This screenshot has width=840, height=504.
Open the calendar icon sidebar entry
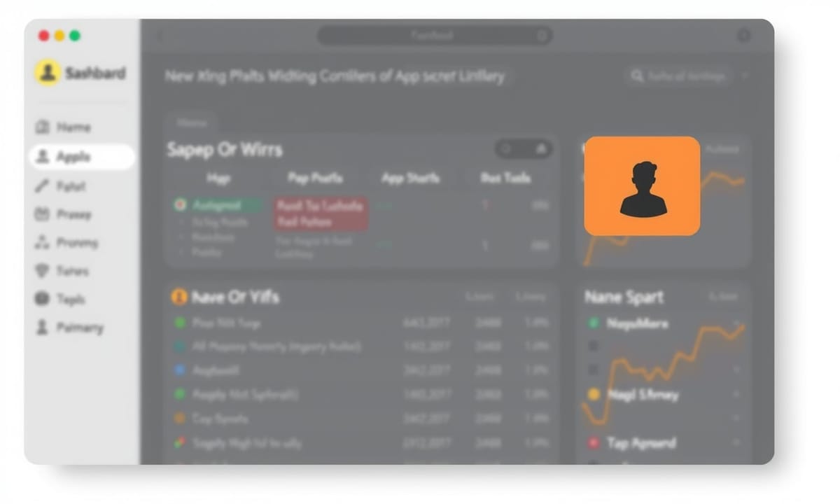click(x=42, y=214)
